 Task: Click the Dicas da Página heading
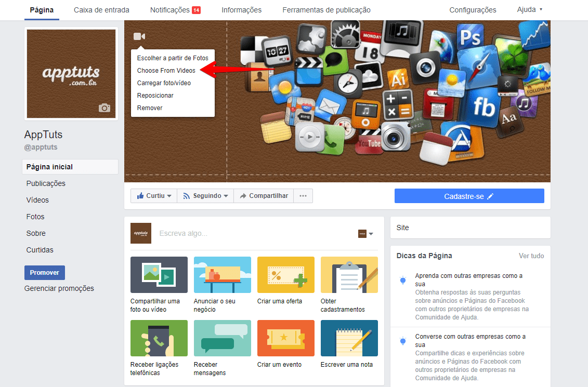(424, 256)
